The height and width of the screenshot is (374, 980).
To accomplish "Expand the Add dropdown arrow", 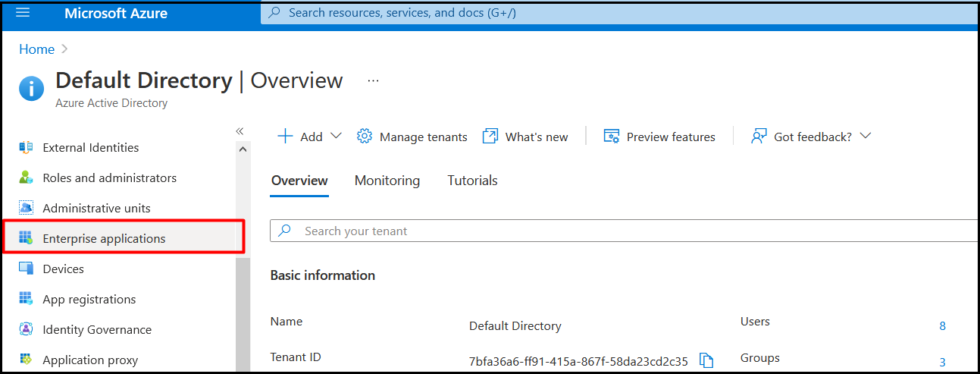I will tap(336, 136).
